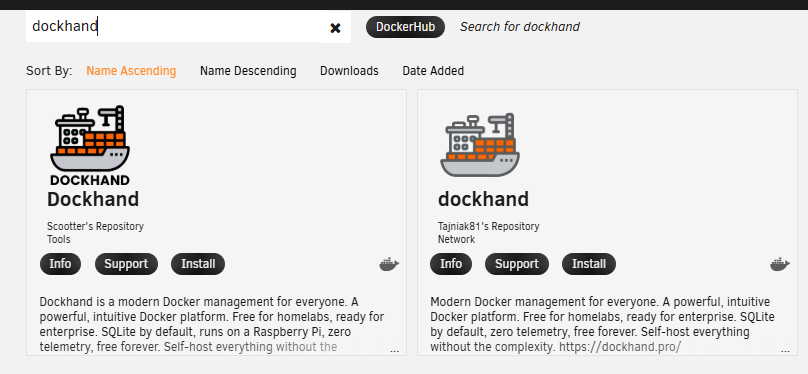The height and width of the screenshot is (374, 808).
Task: Click the Docker whale icon on Tajniak81's dockhand card
Action: 780,265
